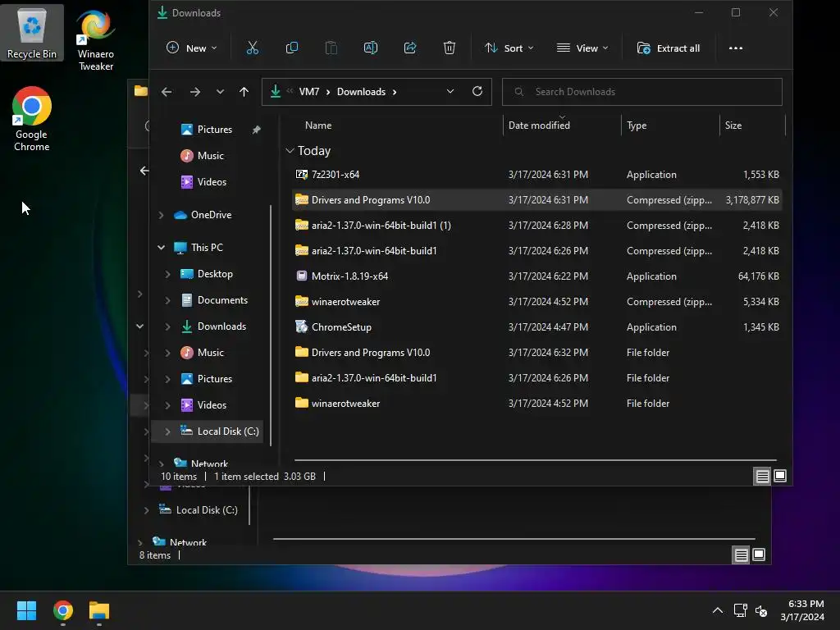Click the Search Downloads field
Image resolution: width=840 pixels, height=630 pixels.
648,92
